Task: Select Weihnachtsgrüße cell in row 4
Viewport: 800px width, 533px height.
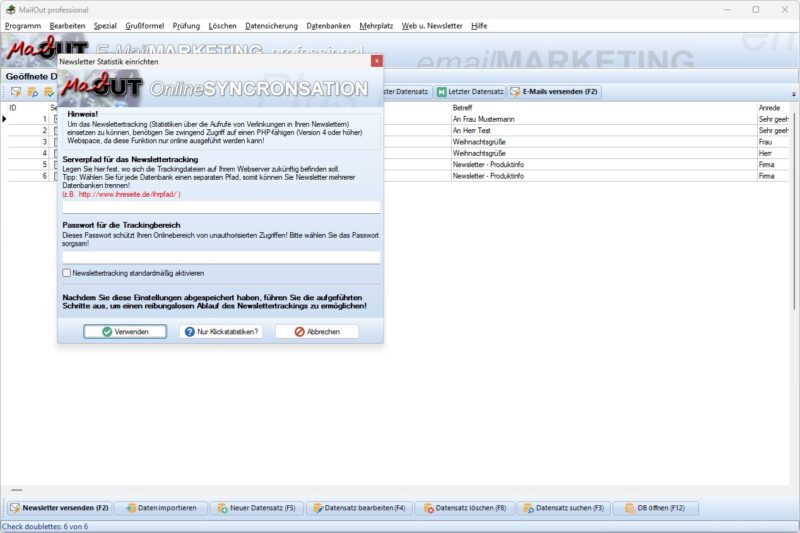Action: tap(604, 153)
